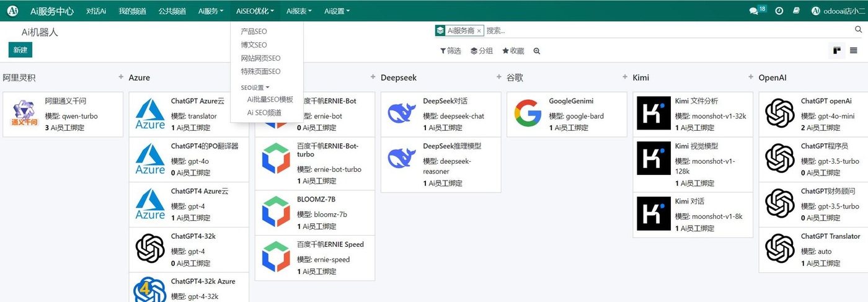Click the Azure logo on the ChatGPT Azure云 card
Image resolution: width=868 pixels, height=302 pixels.
click(150, 112)
